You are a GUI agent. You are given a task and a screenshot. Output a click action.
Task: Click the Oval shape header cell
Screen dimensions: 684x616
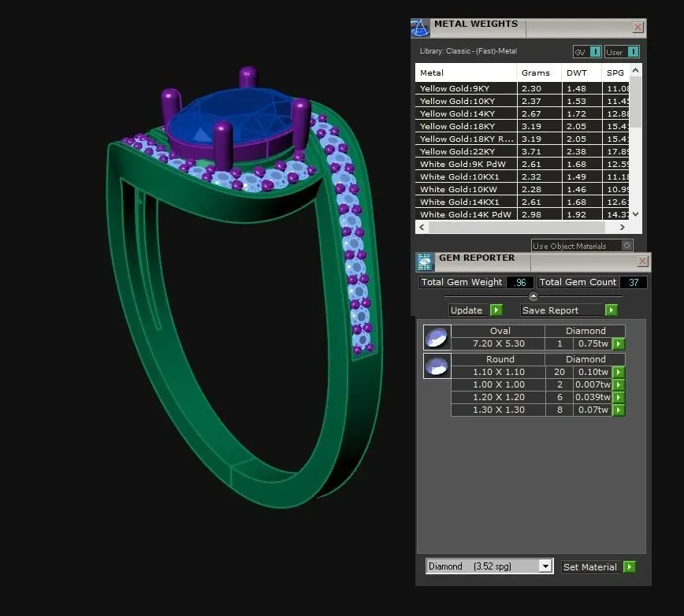click(x=498, y=331)
